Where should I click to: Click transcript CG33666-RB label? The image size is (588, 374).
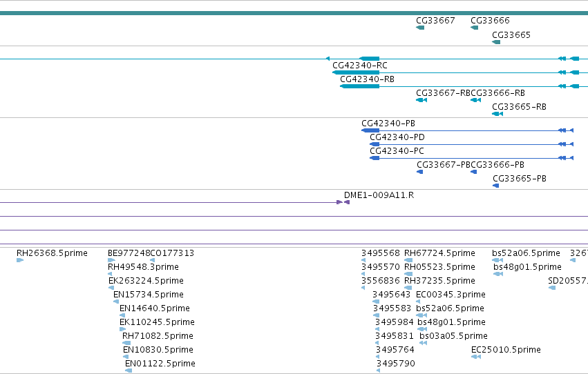pyautogui.click(x=497, y=93)
